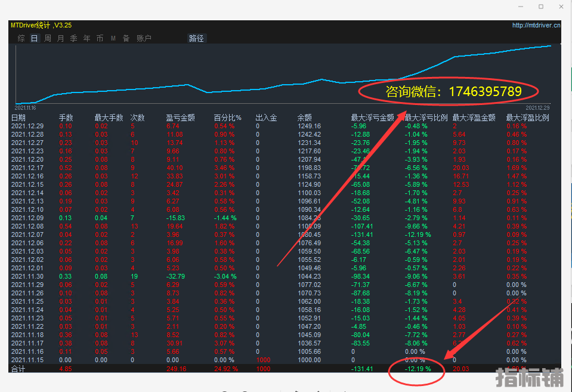Select the M tab
Screen dimensions: 572x392
pyautogui.click(x=113, y=38)
